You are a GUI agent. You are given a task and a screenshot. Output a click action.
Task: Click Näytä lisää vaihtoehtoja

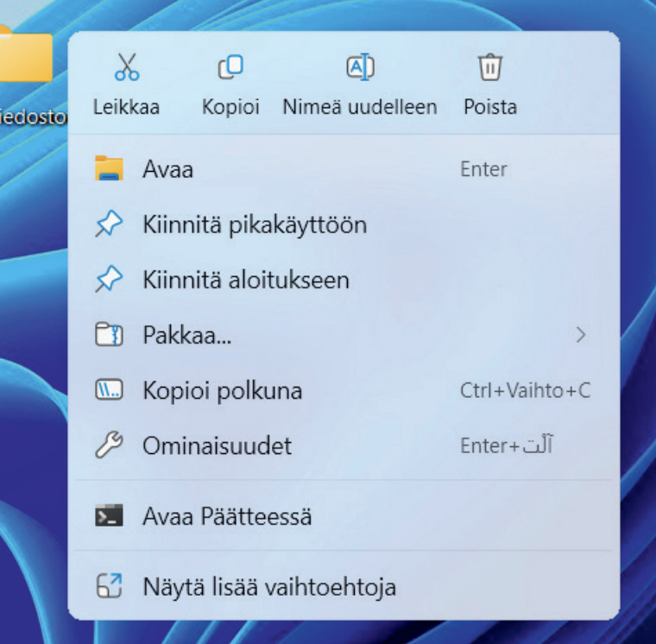coord(344,586)
